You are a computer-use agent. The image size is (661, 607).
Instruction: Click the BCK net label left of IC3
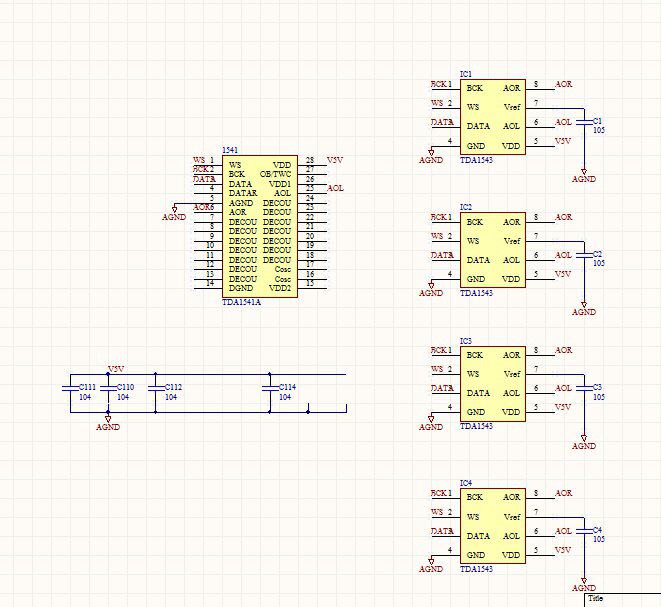pos(438,350)
